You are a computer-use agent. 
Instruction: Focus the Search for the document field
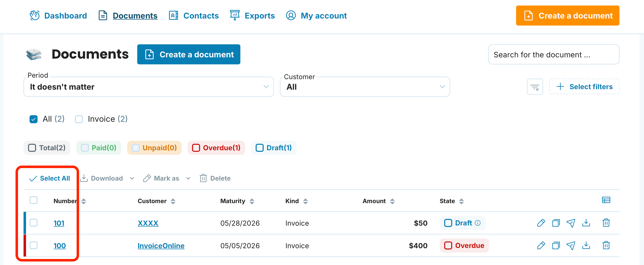point(554,54)
